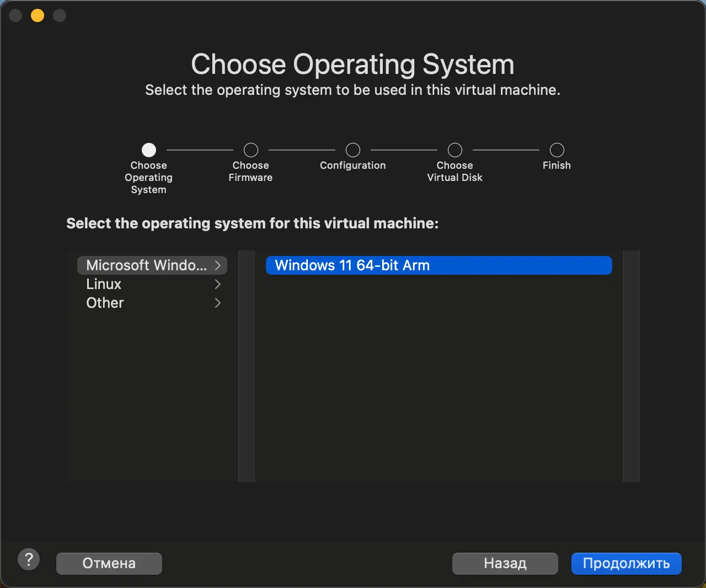Select Linux in the OS list
Screen dimensions: 706x588
point(152,284)
